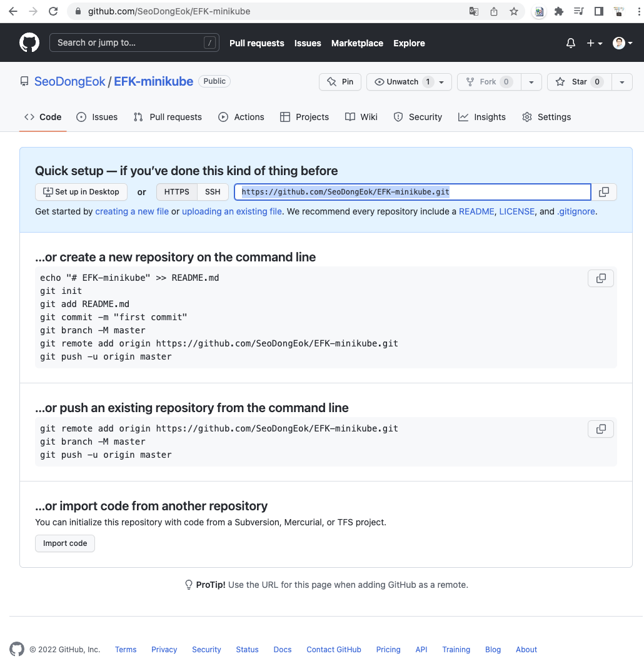Open the EFK-minikube repository name link
This screenshot has width=644, height=666.
tap(153, 81)
